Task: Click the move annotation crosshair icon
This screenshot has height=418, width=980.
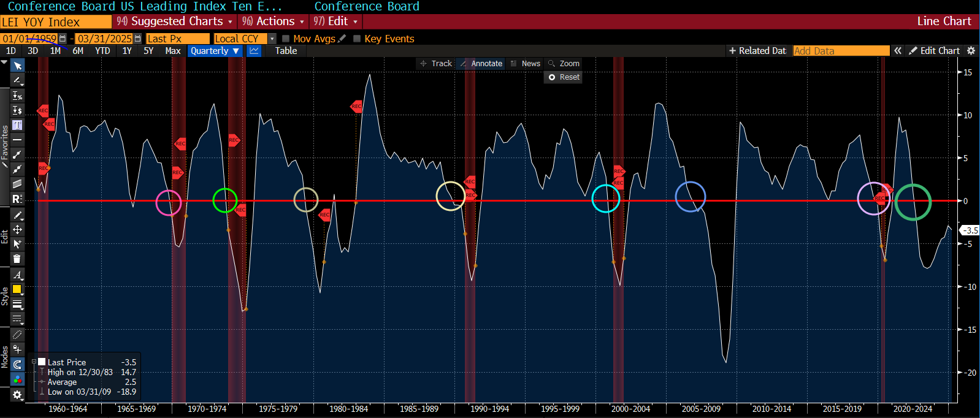Action: 17,229
